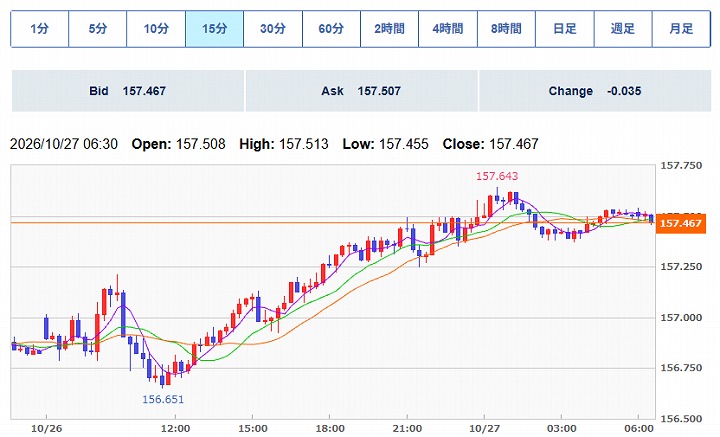Click the 157.250 axis label
Image resolution: width=720 pixels, height=437 pixels.
pyautogui.click(x=681, y=267)
